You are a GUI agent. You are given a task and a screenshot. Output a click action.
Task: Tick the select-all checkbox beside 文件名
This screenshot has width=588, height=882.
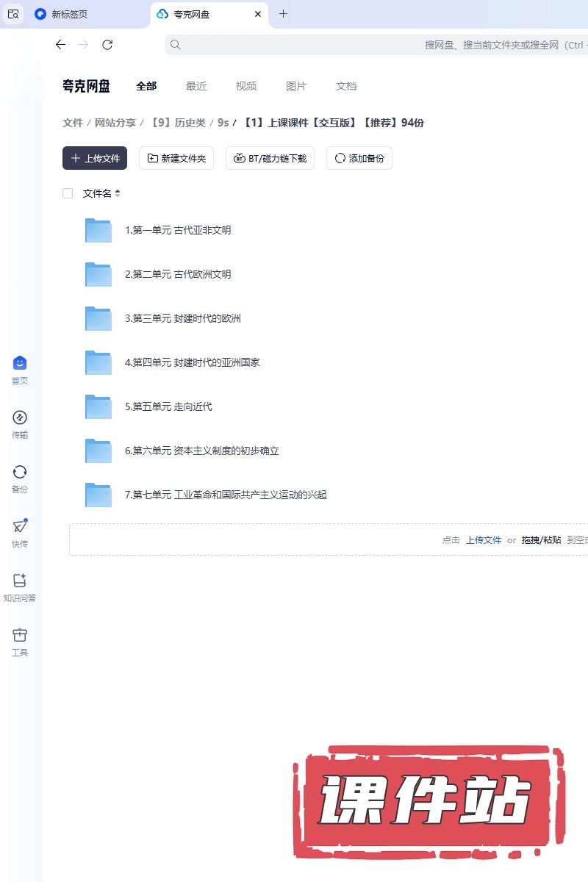pos(68,193)
